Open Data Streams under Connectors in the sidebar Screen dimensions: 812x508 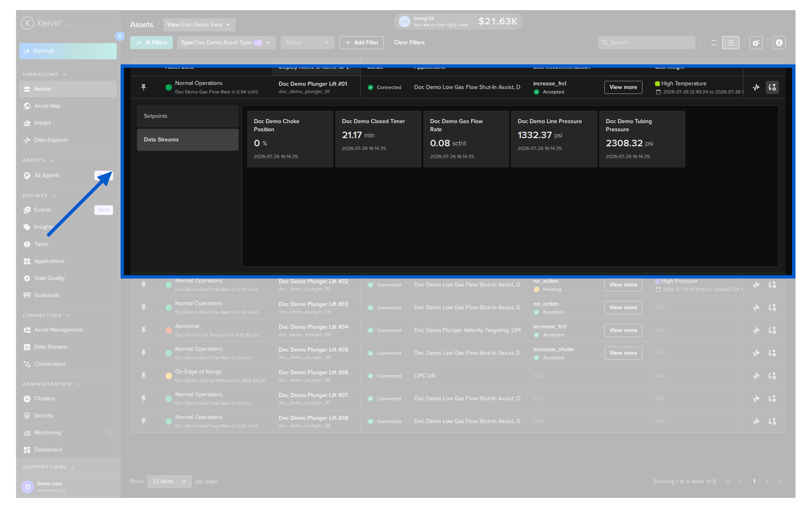click(68, 347)
